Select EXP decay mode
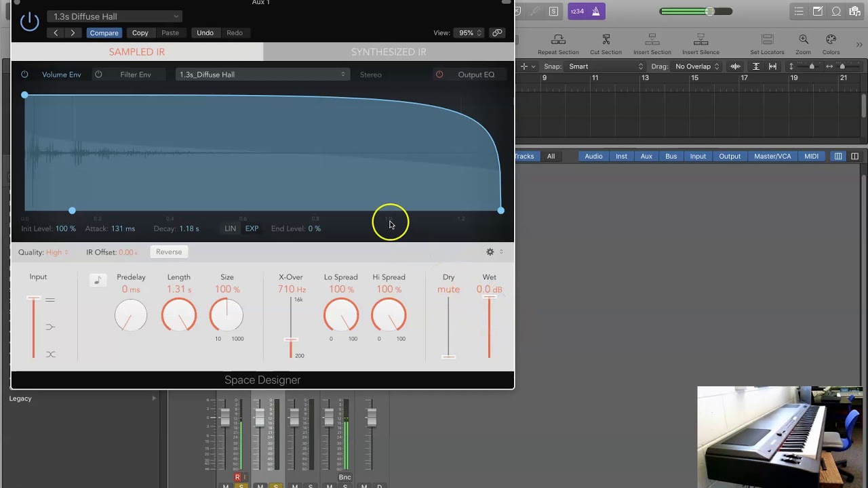 252,228
